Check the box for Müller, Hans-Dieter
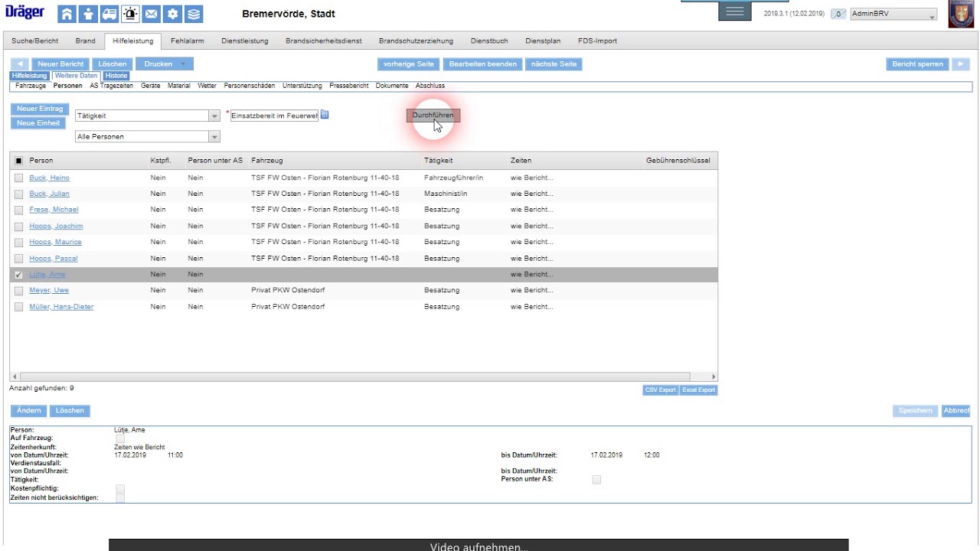Viewport: 980px width, 551px height. 19,307
